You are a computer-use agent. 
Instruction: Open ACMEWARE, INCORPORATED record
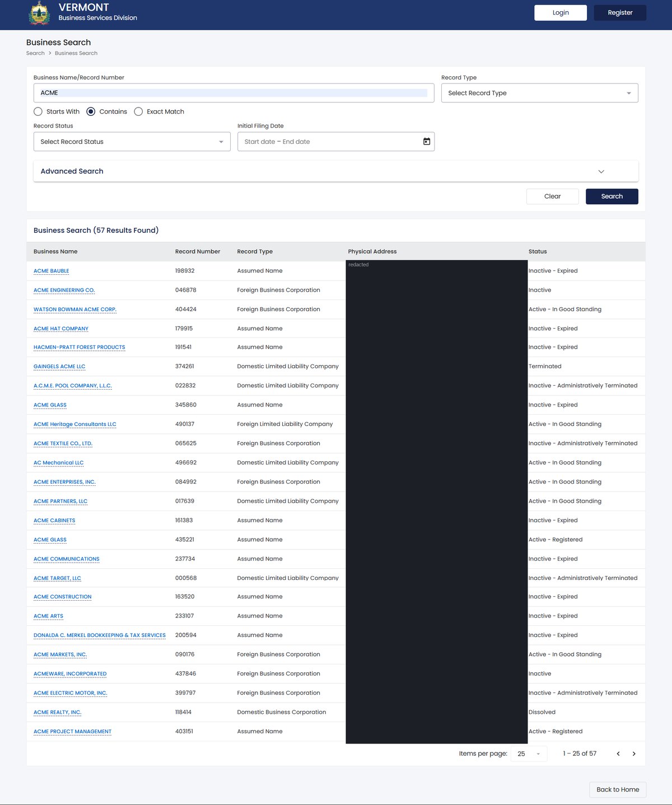coord(70,674)
